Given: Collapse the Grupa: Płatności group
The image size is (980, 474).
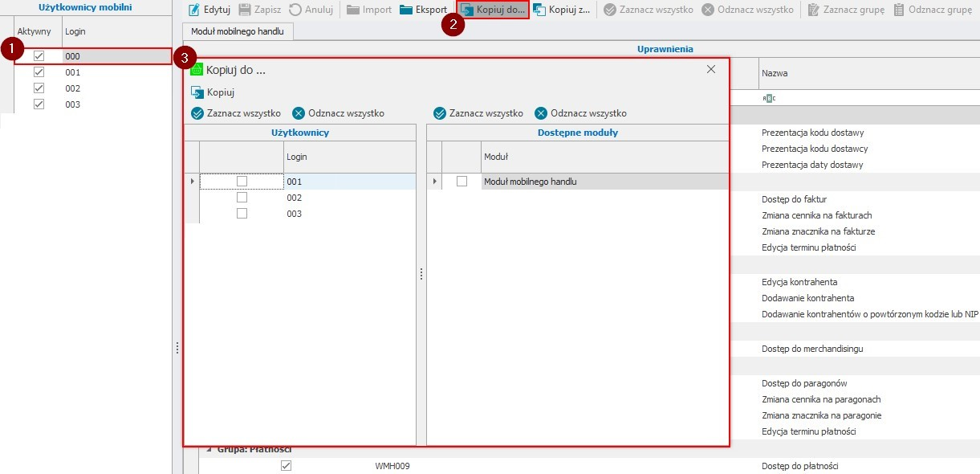Looking at the screenshot, I should click(x=210, y=449).
